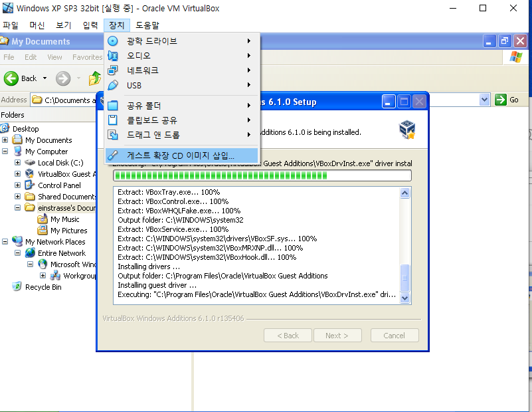Open the USB submenu
Screen dimensions: 532x412
click(x=181, y=85)
